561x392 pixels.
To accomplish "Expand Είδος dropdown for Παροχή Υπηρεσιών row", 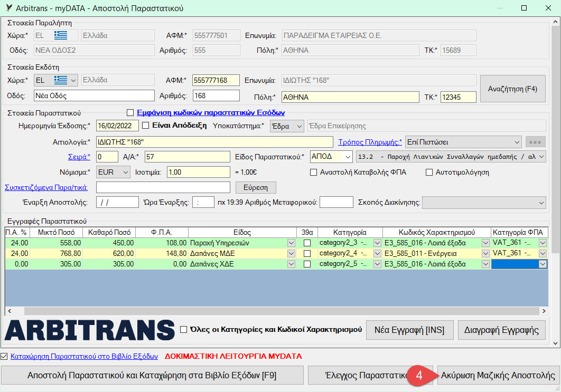I will click(x=291, y=243).
